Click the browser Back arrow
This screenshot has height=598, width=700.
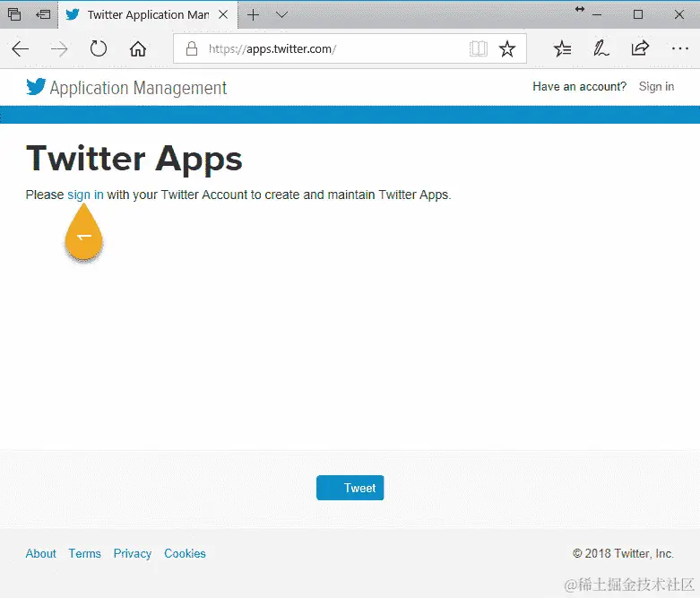point(20,48)
